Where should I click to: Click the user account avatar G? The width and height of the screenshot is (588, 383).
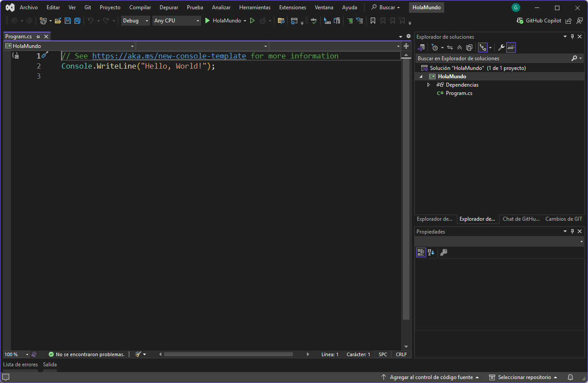point(516,7)
